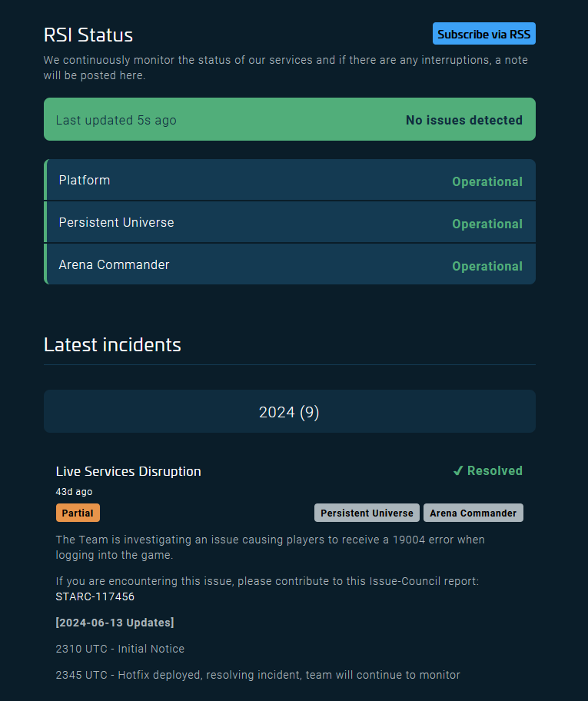The image size is (588, 701).
Task: Click the 2345 UTC hotfix deployed update
Action: point(257,675)
